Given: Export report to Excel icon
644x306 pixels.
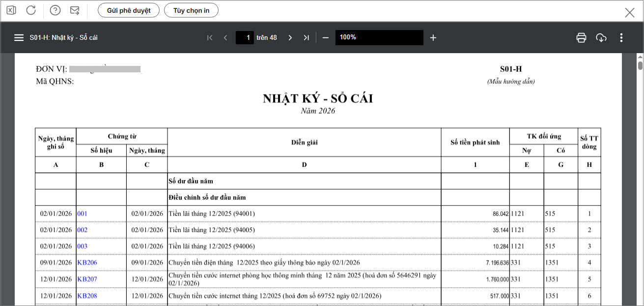Looking at the screenshot, I should pos(11,10).
